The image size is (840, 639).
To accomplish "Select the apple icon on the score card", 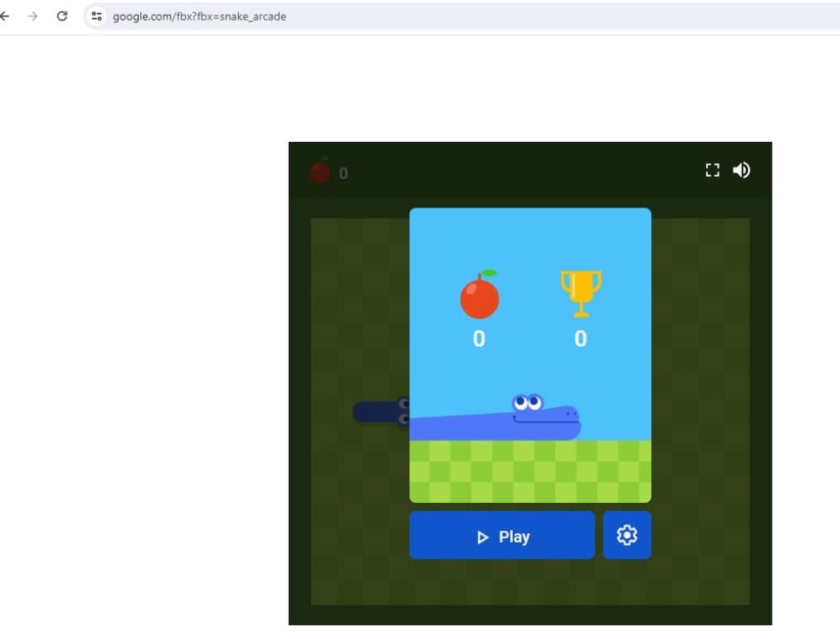I will tap(479, 296).
